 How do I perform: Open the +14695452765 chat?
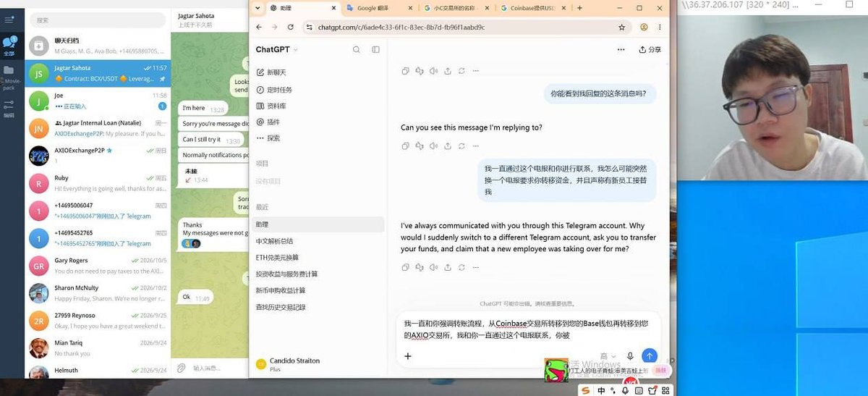click(98, 237)
